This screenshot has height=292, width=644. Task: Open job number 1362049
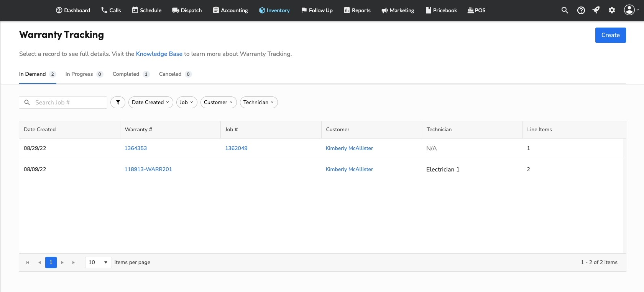click(236, 148)
